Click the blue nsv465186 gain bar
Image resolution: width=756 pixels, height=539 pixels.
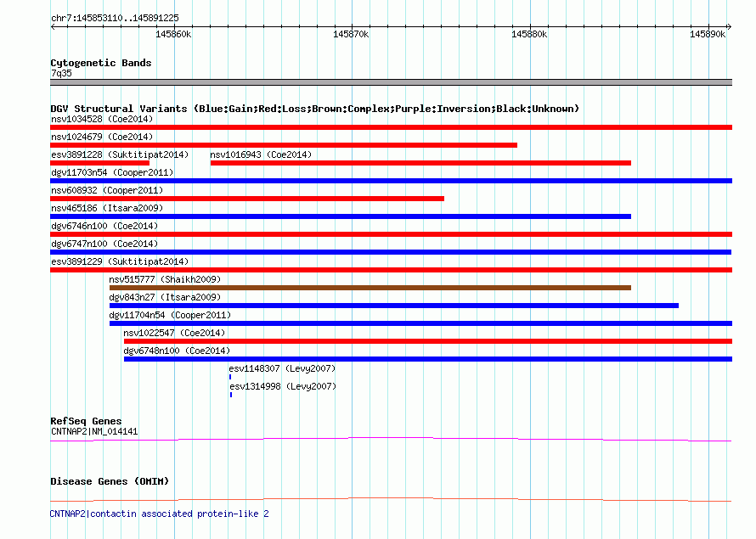pyautogui.click(x=341, y=216)
